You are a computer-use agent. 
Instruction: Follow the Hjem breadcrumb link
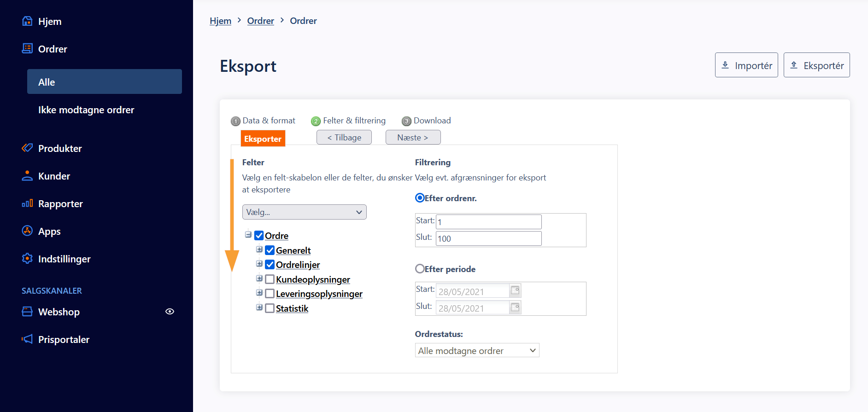(x=221, y=21)
